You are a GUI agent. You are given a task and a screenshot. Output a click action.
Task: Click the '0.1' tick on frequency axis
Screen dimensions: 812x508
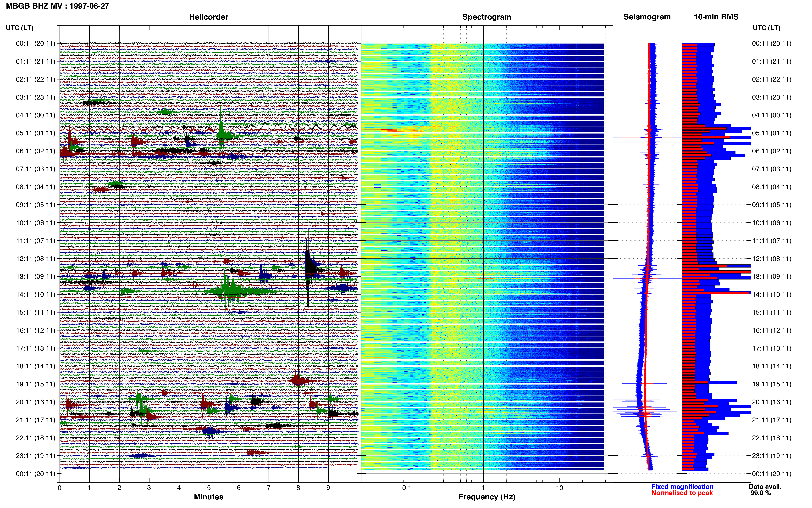[x=407, y=488]
